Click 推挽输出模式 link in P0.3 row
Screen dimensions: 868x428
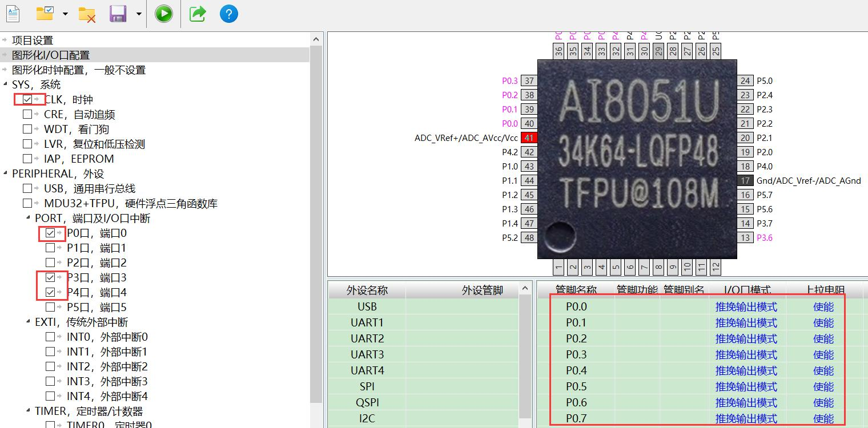746,355
